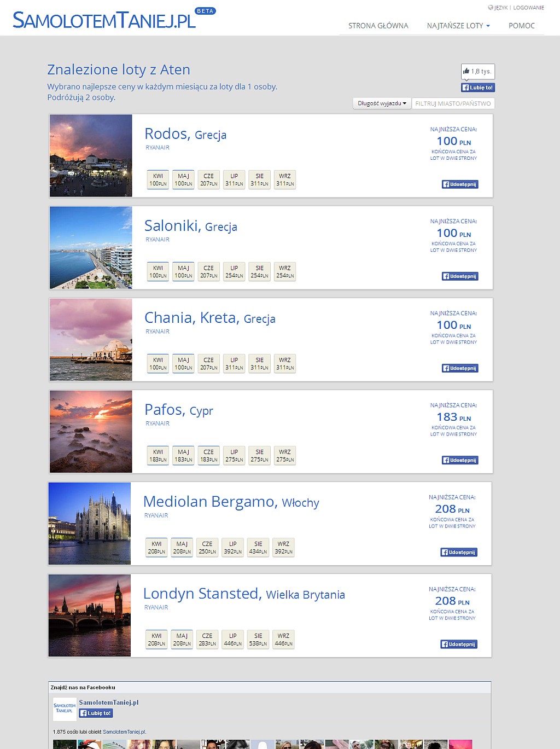Open the Rodos, Grecja destination title
The width and height of the screenshot is (560, 749).
coord(185,134)
